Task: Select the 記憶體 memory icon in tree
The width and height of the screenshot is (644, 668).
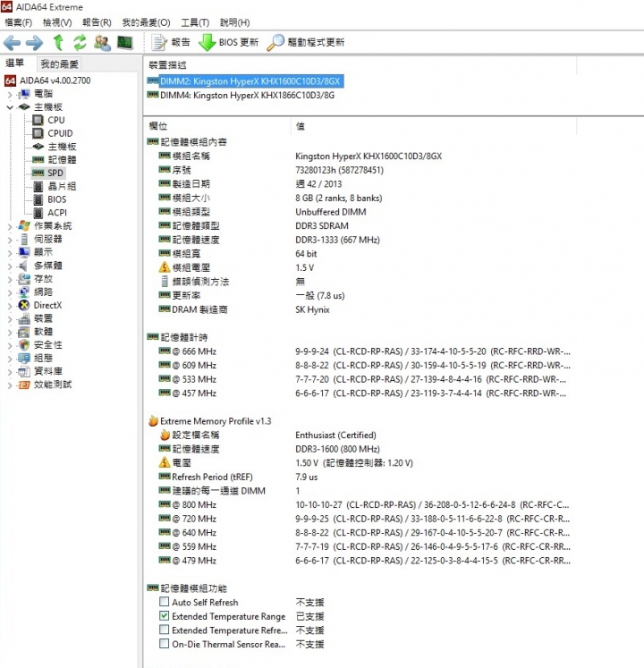Action: tap(38, 160)
